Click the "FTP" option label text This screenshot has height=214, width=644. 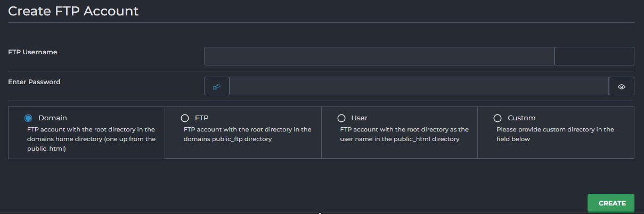coord(202,118)
